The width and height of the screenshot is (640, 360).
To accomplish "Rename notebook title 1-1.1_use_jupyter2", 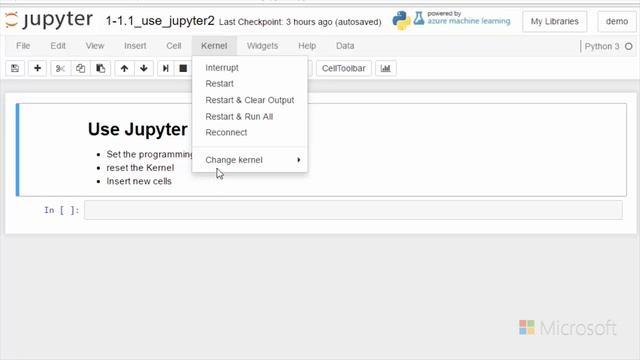I will [160, 20].
